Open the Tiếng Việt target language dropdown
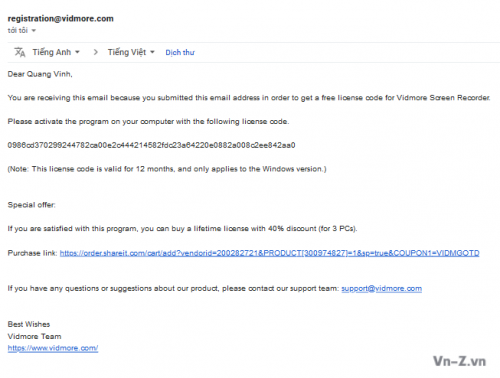500x378 pixels. [x=131, y=52]
